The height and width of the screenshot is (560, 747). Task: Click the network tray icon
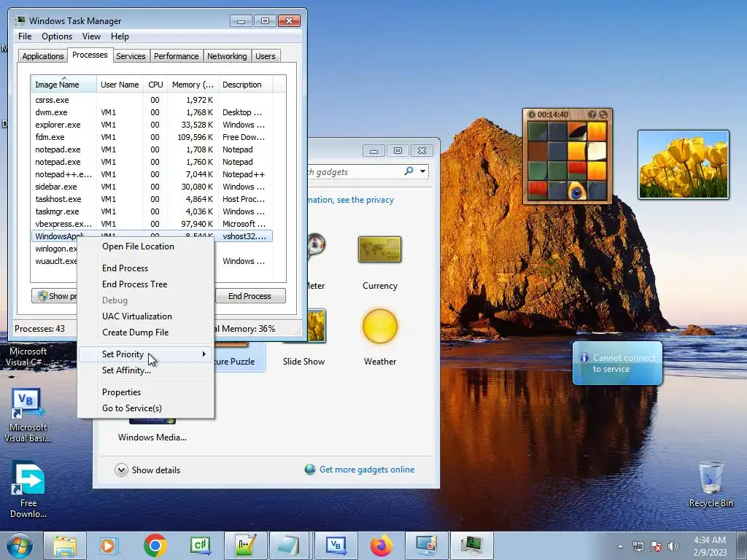(638, 545)
